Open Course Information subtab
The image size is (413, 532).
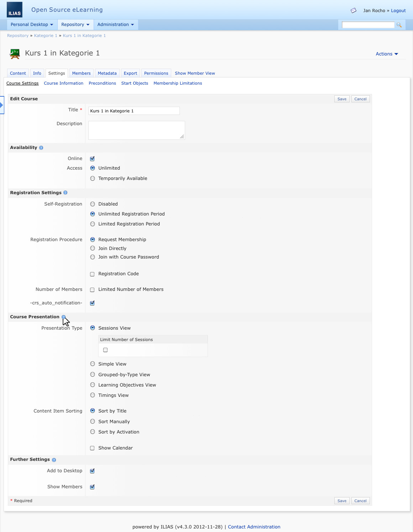(x=63, y=83)
